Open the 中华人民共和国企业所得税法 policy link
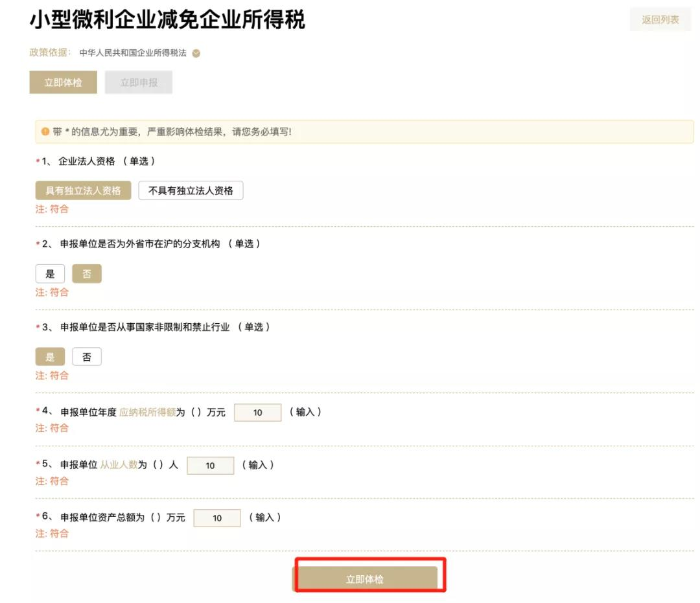This screenshot has height=603, width=700. 133,53
